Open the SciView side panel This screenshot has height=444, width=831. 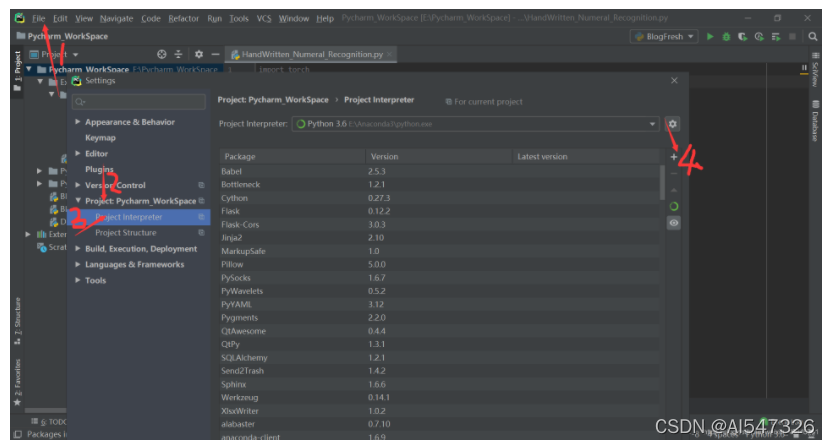click(x=815, y=69)
